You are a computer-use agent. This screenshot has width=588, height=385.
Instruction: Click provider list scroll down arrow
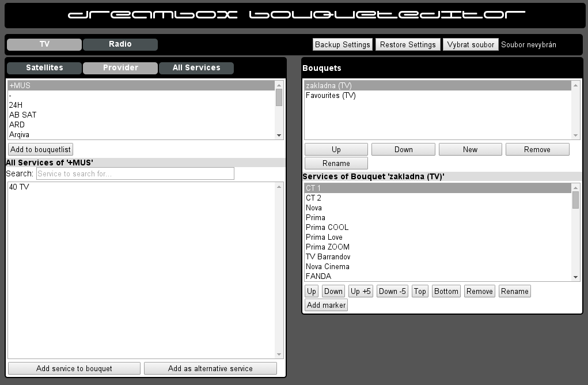pyautogui.click(x=279, y=135)
